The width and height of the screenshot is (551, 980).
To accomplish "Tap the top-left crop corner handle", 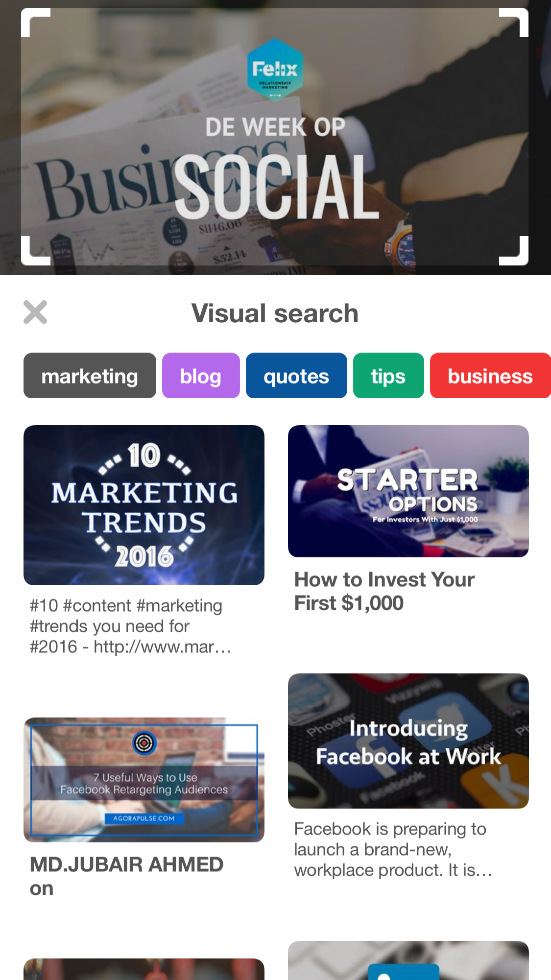I will pos(34,22).
